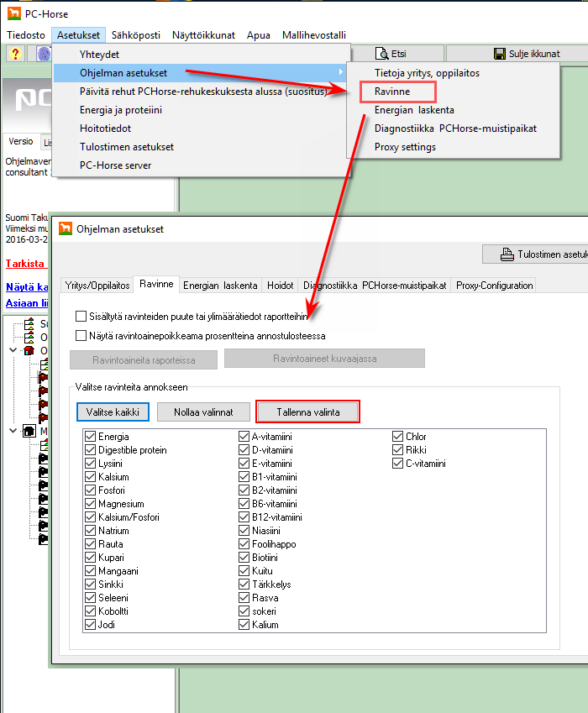Click the horse icon in the Ohjelman asetukset title bar
Viewport: 588px width, 713px height.
tap(66, 228)
